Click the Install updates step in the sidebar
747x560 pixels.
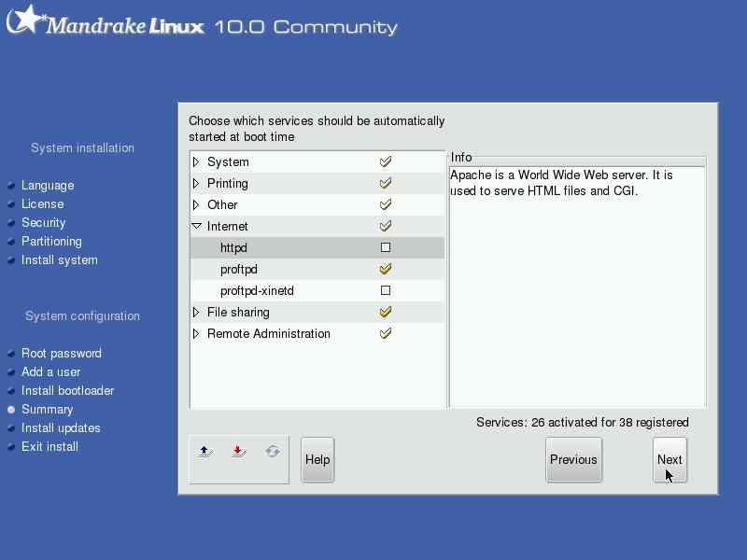[61, 428]
